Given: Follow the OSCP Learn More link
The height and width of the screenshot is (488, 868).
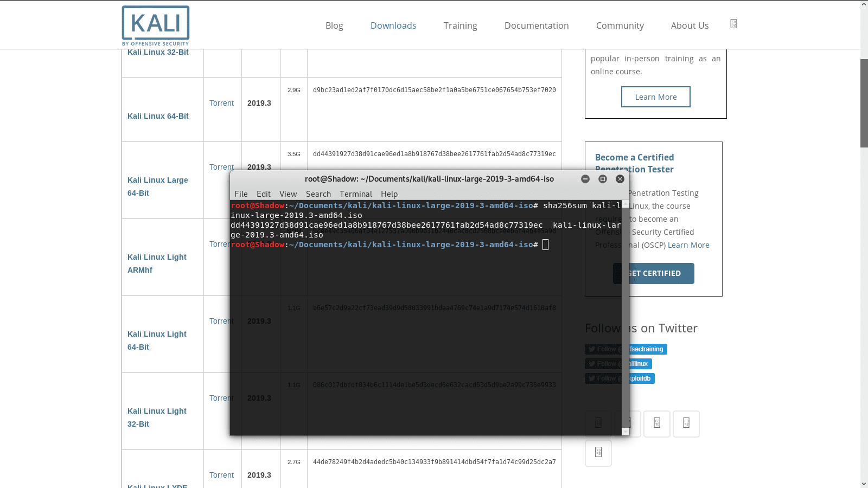Looking at the screenshot, I should click(688, 245).
